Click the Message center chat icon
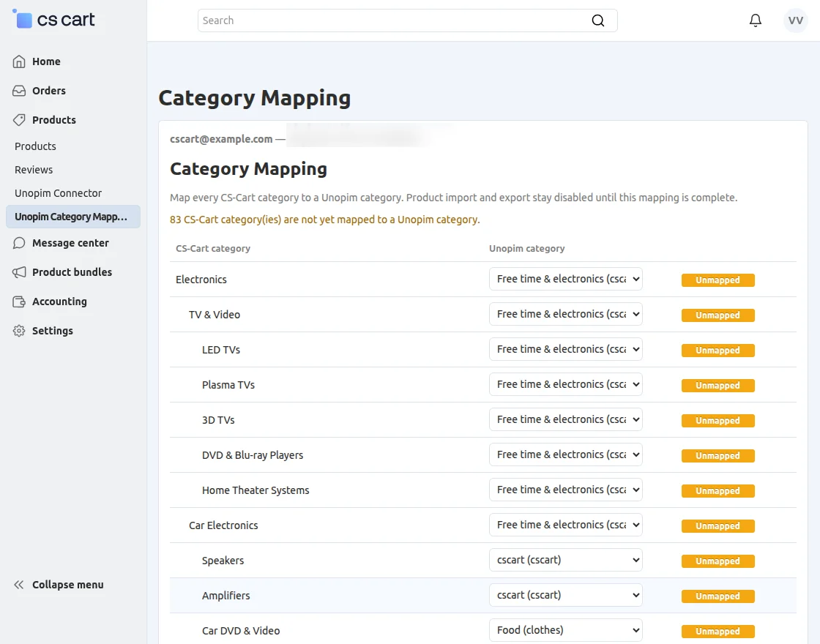Screen dimensions: 820x644 coord(19,243)
